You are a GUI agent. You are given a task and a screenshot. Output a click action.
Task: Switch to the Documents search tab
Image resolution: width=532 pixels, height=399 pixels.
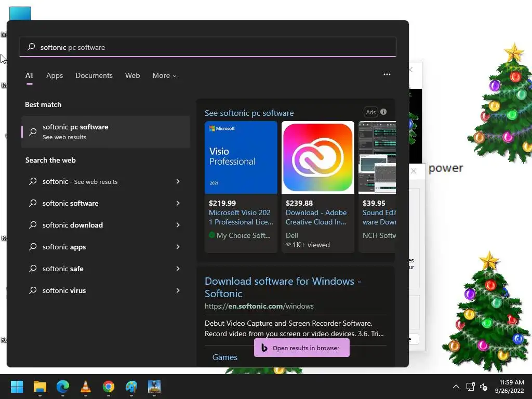pos(94,76)
